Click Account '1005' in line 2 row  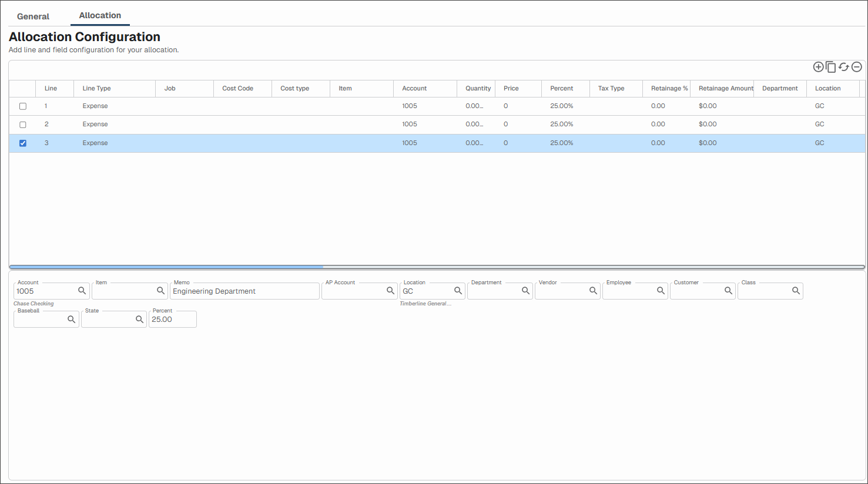[x=410, y=125]
